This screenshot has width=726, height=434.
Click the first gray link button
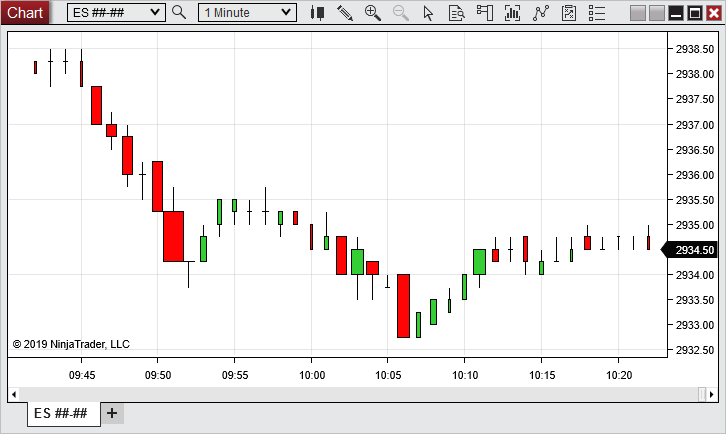pyautogui.click(x=637, y=12)
